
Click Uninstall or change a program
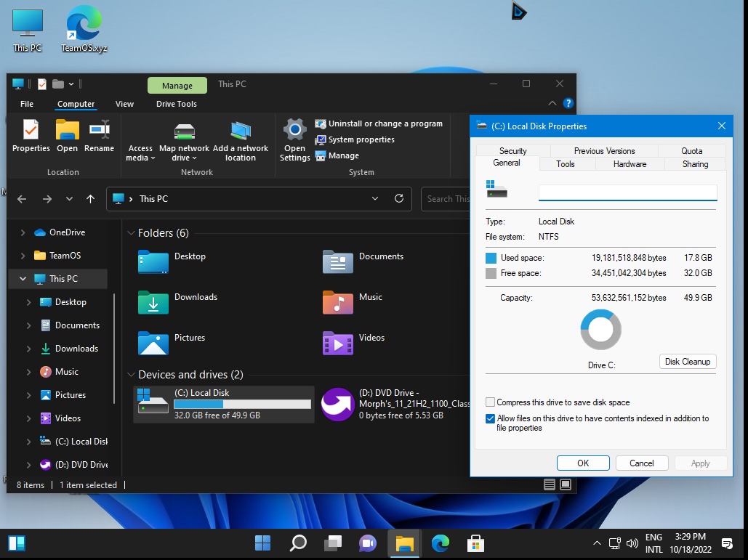379,123
